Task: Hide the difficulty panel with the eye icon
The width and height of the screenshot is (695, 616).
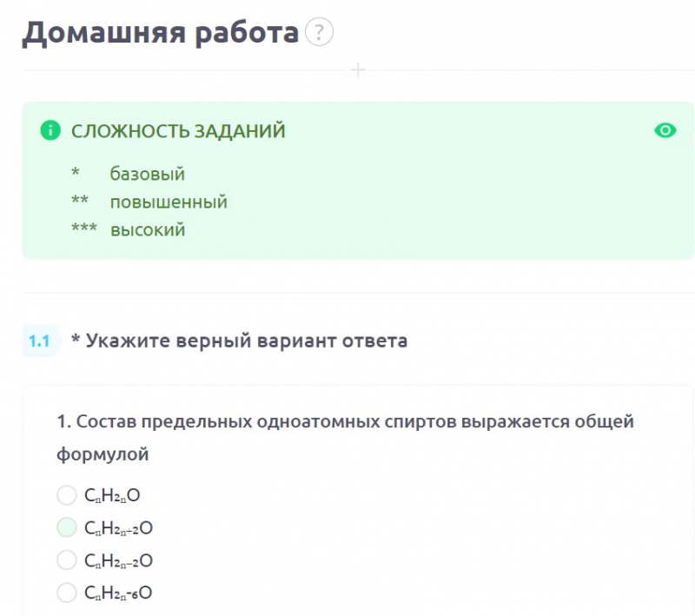Action: (x=665, y=130)
